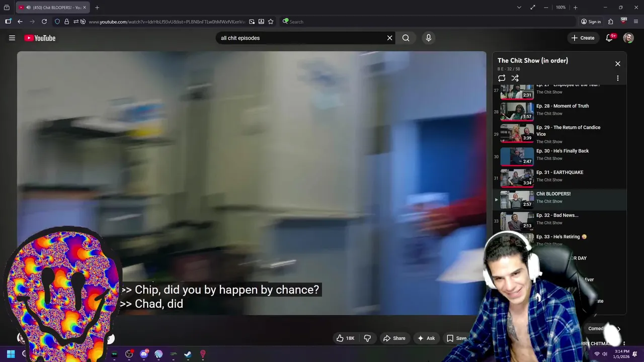Like the video with 18K thumbs up
The height and width of the screenshot is (362, 644).
click(346, 338)
